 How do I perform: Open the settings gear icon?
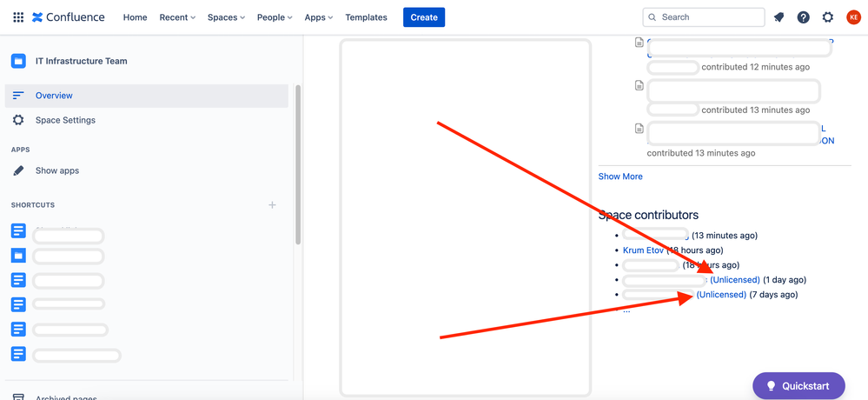coord(828,17)
